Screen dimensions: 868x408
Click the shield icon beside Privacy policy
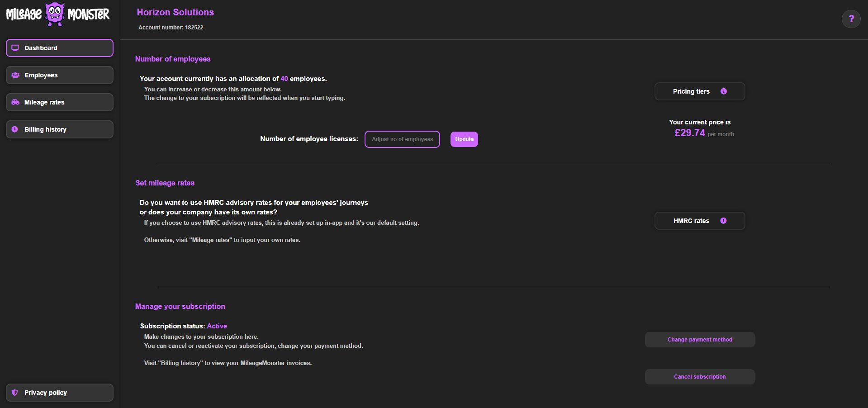click(x=15, y=393)
